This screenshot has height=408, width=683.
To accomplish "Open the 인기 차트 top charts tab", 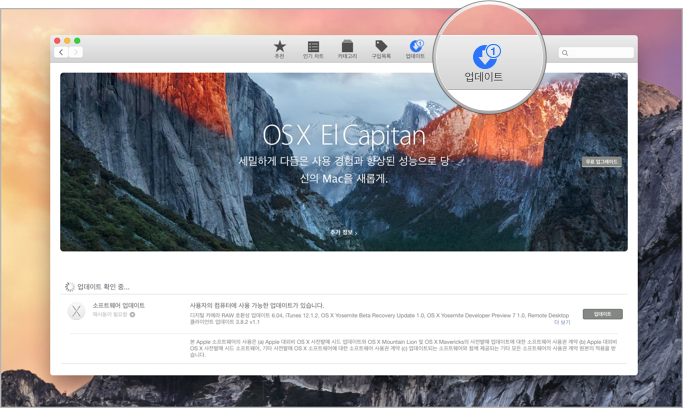I will pyautogui.click(x=313, y=50).
